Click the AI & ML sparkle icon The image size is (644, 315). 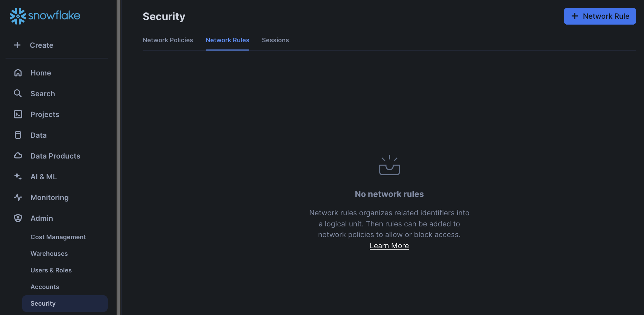(x=18, y=177)
